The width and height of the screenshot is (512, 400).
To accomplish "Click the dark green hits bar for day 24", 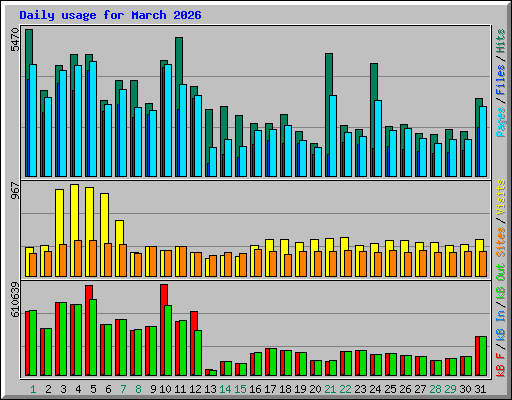I will tap(374, 81).
